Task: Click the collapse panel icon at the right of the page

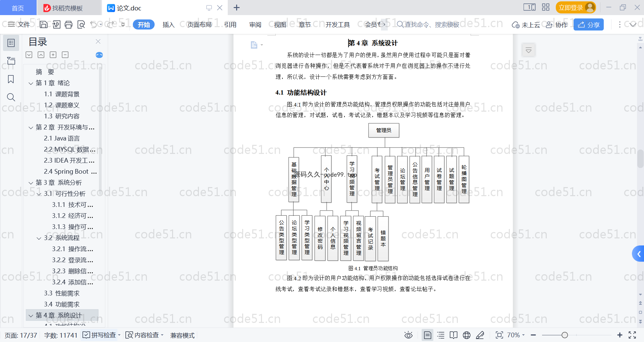Action: coord(529,50)
